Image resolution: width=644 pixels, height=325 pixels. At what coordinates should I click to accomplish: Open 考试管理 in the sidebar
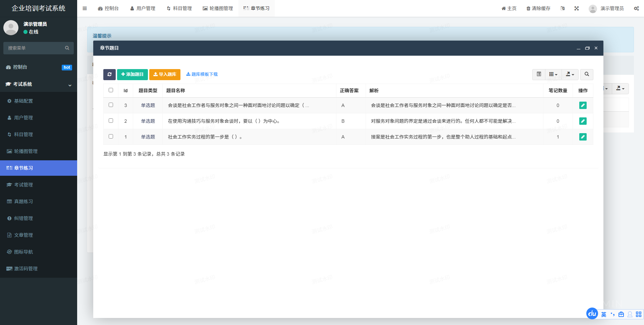pos(23,185)
